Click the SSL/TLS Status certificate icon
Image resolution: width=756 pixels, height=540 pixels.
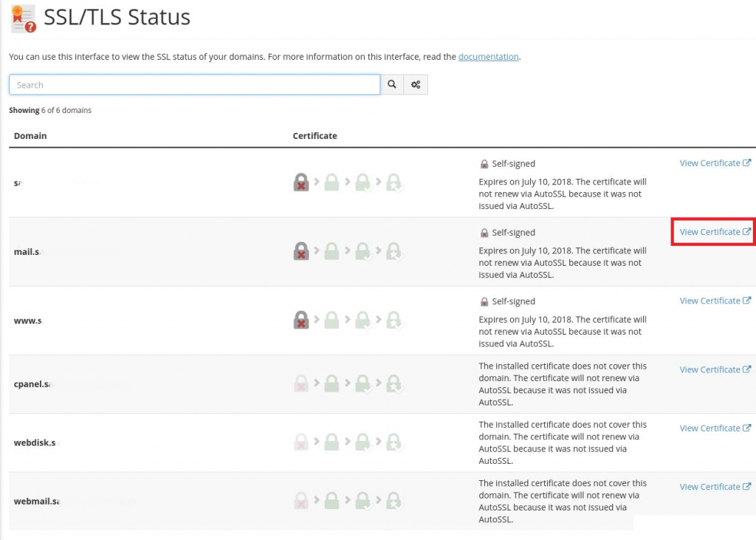pyautogui.click(x=24, y=18)
